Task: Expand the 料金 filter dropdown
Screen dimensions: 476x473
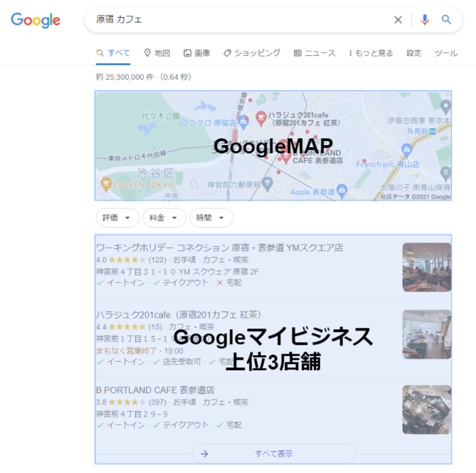Action: (x=164, y=217)
